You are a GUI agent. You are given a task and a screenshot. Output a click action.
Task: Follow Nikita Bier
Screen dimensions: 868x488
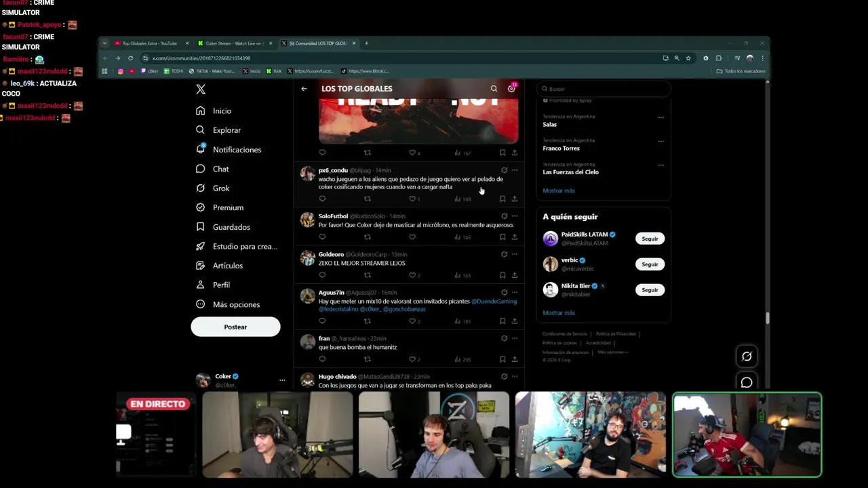650,290
